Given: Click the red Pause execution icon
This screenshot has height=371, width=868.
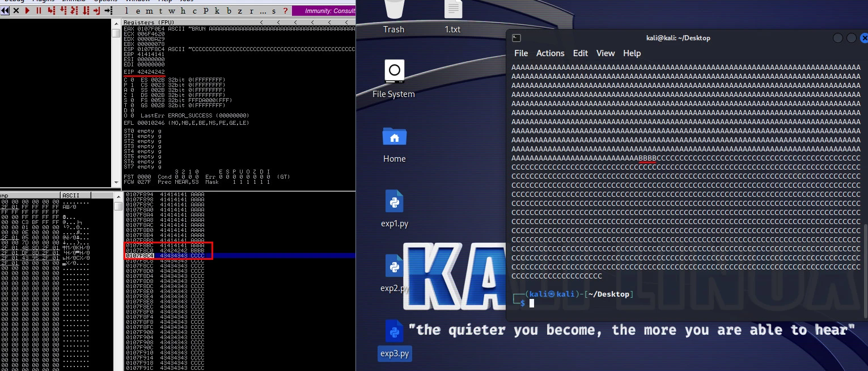Looking at the screenshot, I should (x=39, y=10).
